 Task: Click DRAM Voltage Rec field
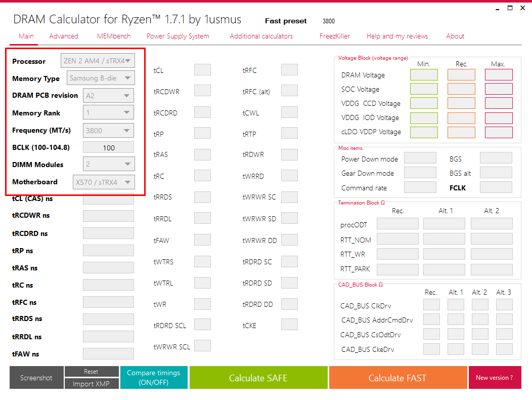(x=461, y=75)
